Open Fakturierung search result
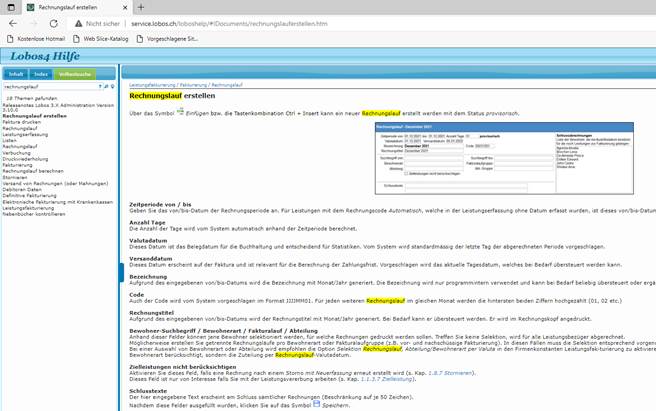 click(17, 165)
